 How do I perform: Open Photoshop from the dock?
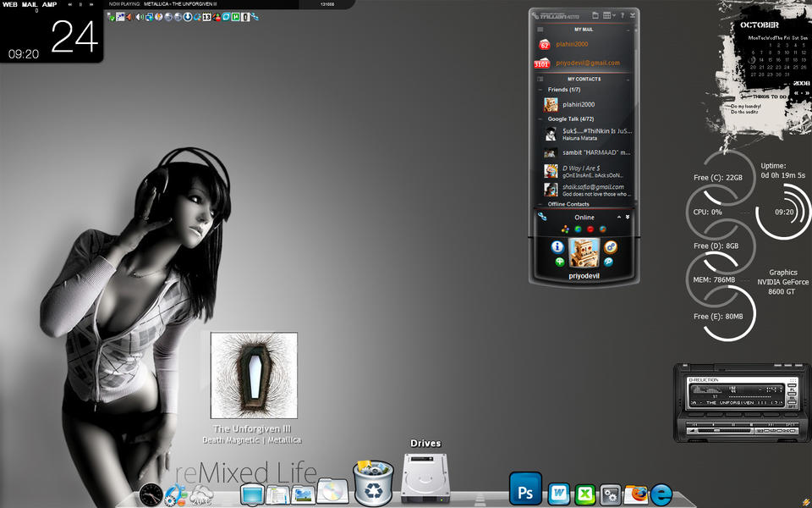[524, 490]
